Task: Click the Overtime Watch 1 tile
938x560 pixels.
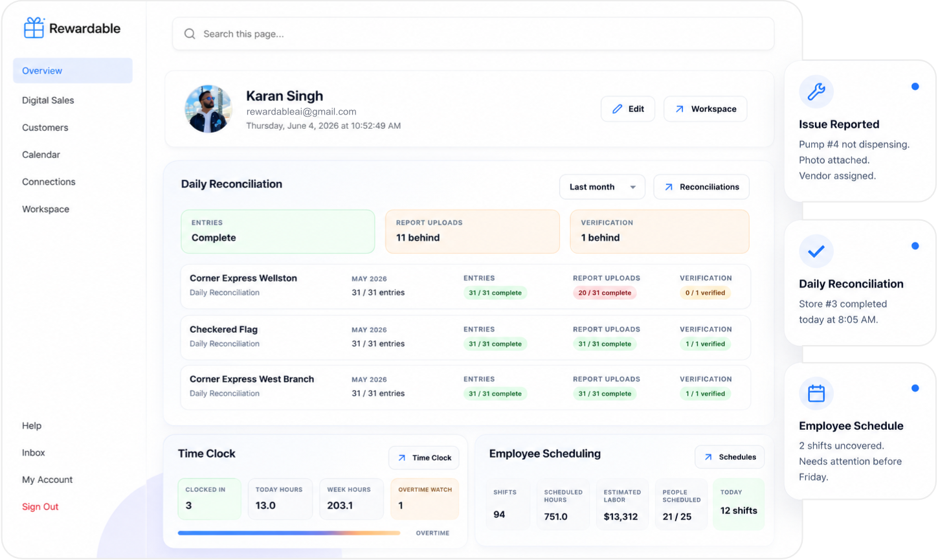Action: pos(425,499)
